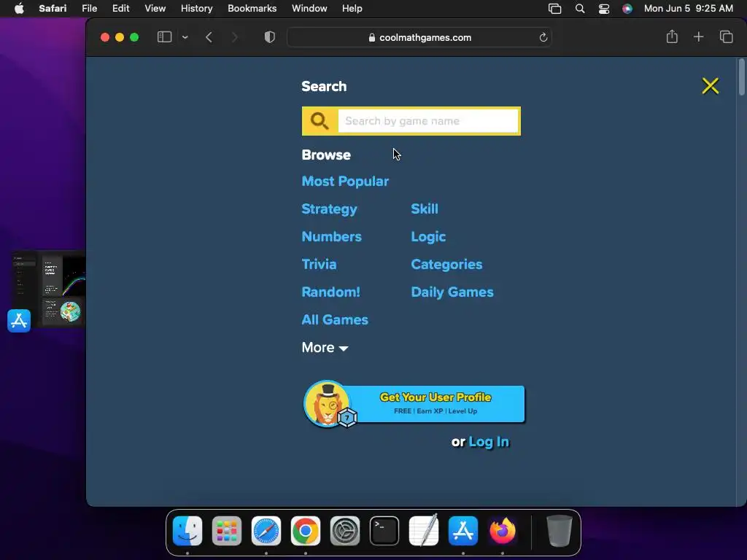Reload the page with refresh icon

[543, 38]
